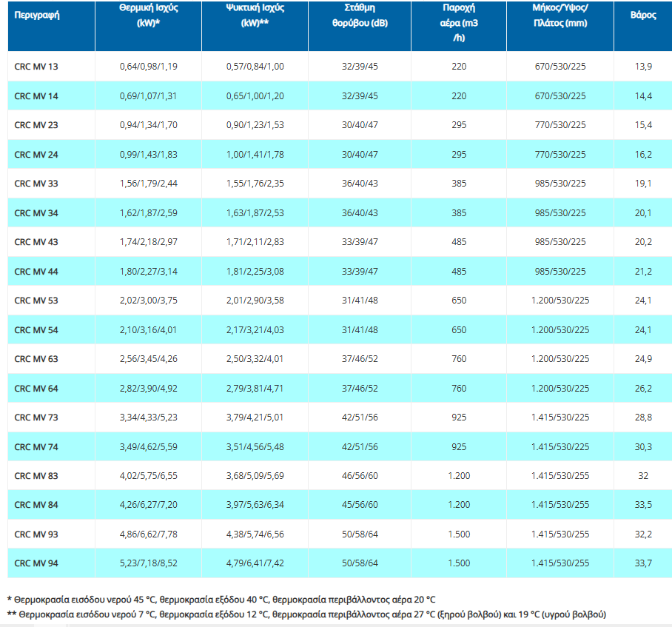Click the Θερμική Ισχύς (kW) column header

coord(148,16)
